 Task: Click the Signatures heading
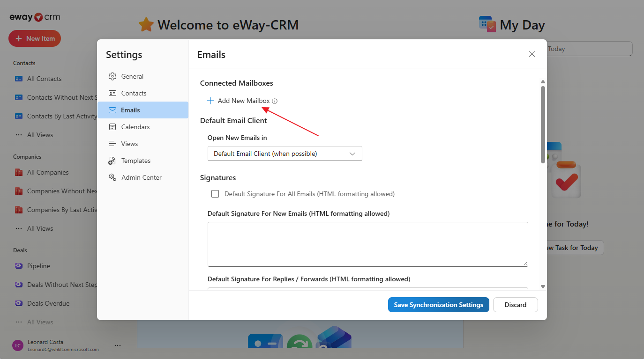[218, 178]
